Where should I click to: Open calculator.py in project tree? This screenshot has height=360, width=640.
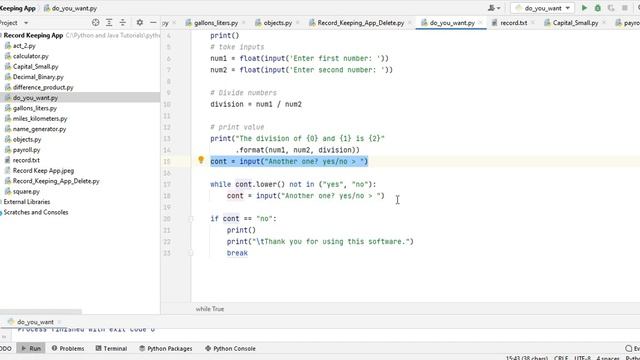point(31,56)
